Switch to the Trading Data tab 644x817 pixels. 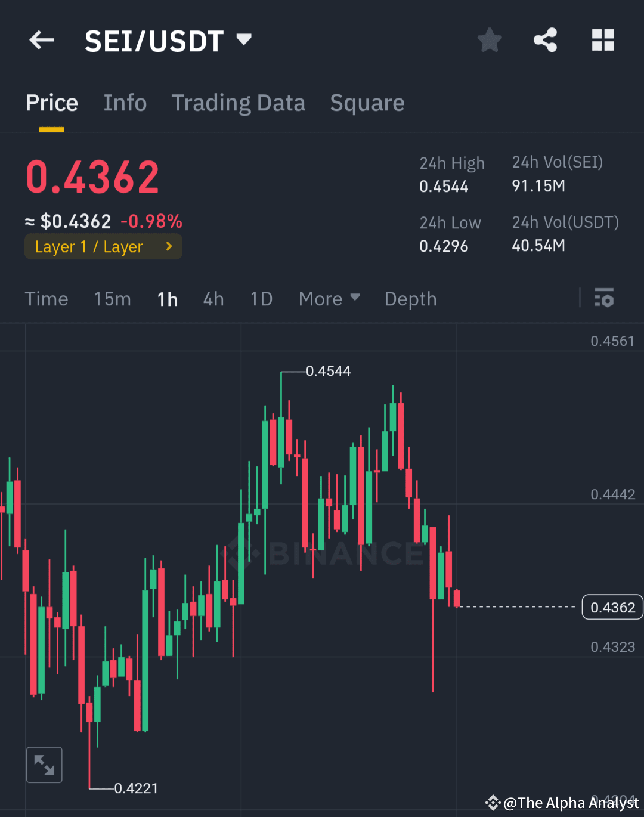click(x=239, y=103)
